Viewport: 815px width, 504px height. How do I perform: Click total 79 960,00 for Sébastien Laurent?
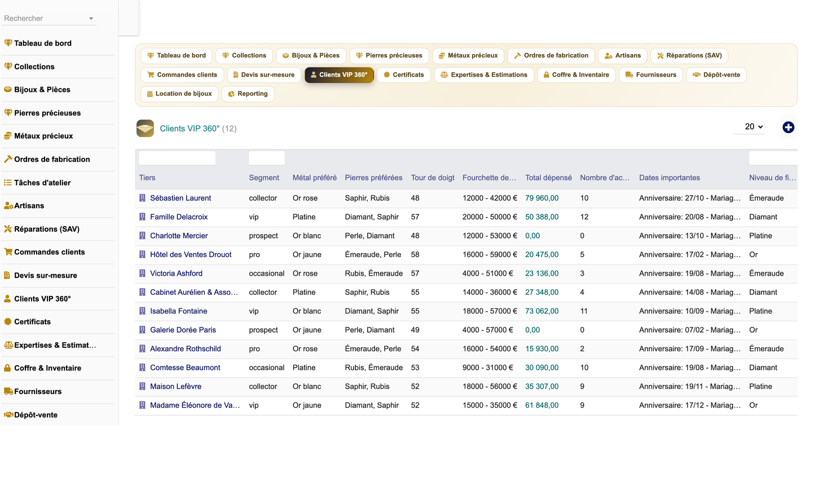click(542, 198)
